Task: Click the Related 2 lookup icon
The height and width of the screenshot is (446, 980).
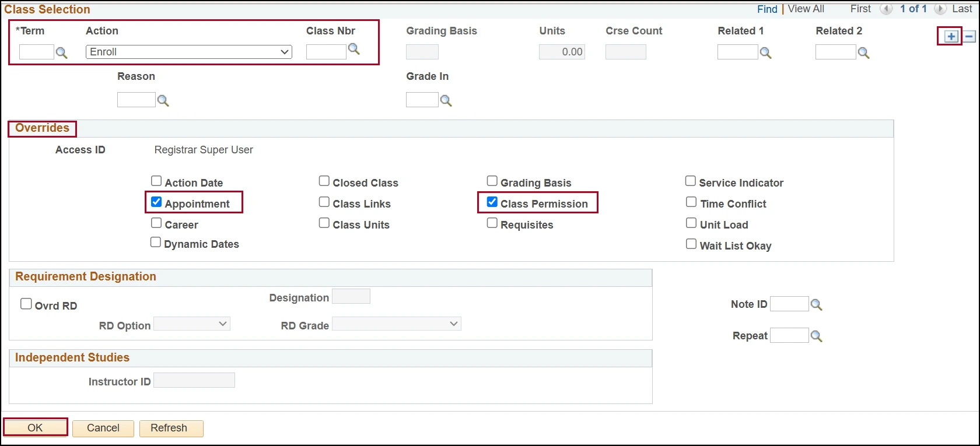Action: [x=863, y=53]
